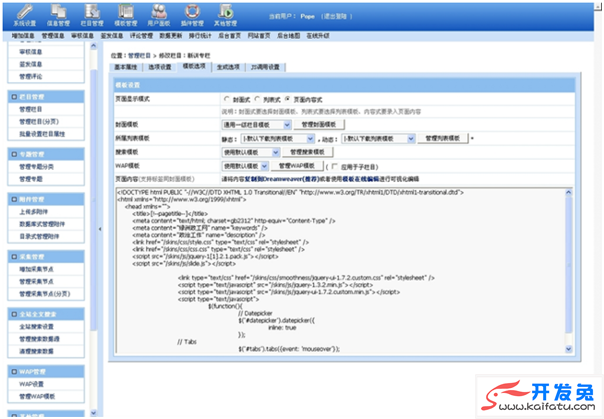Image resolution: width=604 pixels, height=419 pixels.
Task: Click 管理信息 in the submenu bar
Action: pyautogui.click(x=53, y=36)
